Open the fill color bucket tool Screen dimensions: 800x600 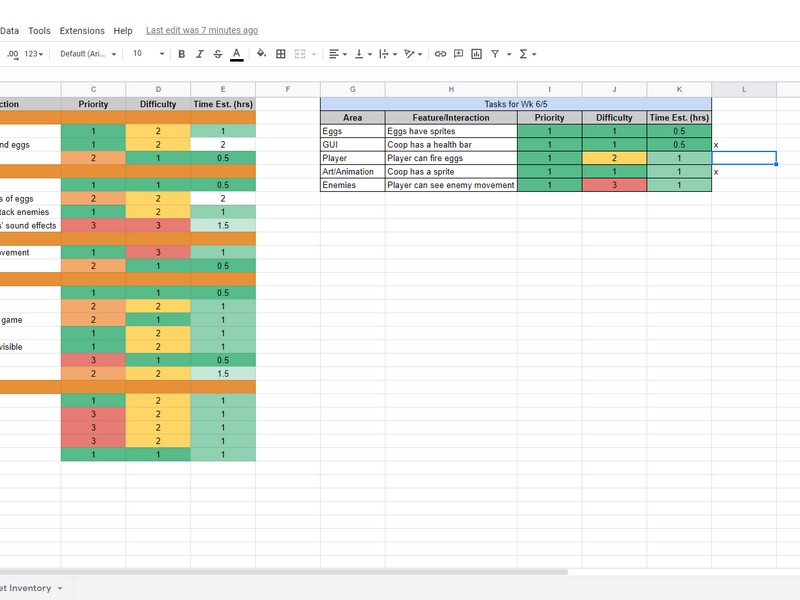[x=262, y=54]
